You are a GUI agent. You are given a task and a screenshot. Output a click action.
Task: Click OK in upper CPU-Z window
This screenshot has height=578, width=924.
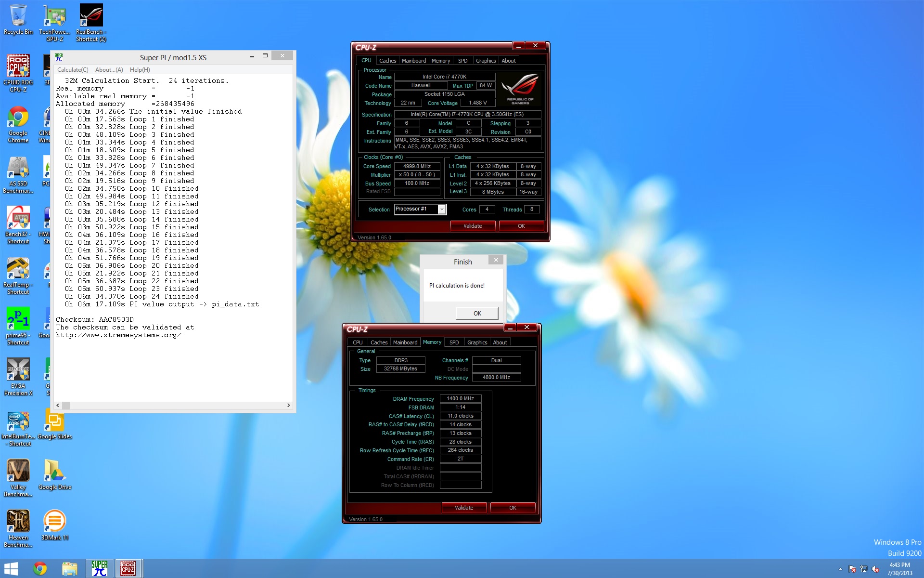(521, 226)
